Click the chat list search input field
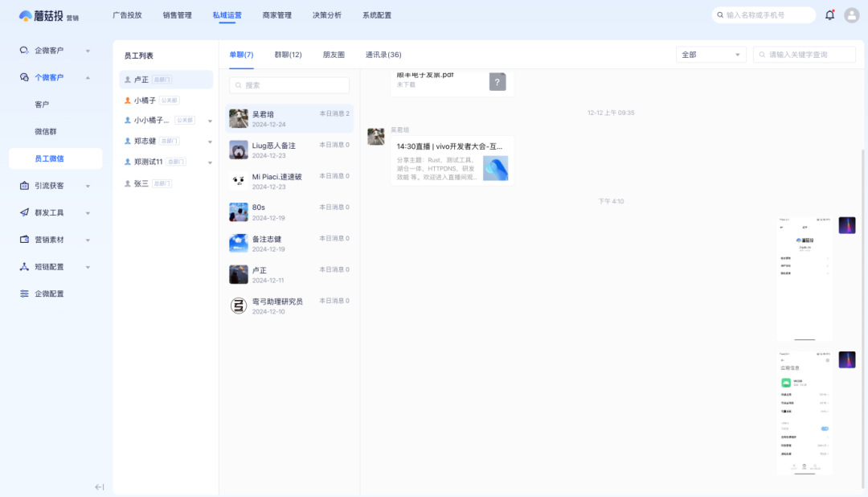Image resolution: width=868 pixels, height=497 pixels. tap(289, 84)
